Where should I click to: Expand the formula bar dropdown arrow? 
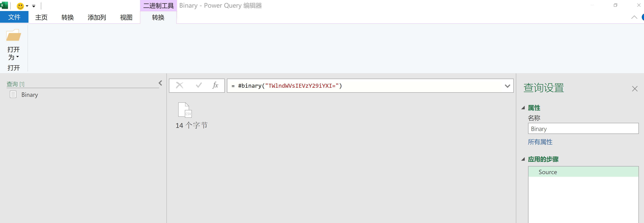(507, 86)
